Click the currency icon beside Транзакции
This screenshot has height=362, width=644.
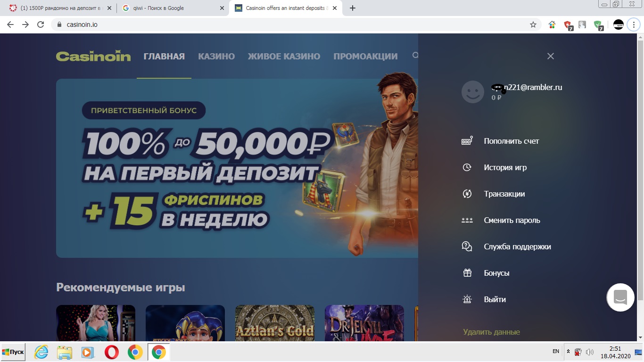pos(467,194)
